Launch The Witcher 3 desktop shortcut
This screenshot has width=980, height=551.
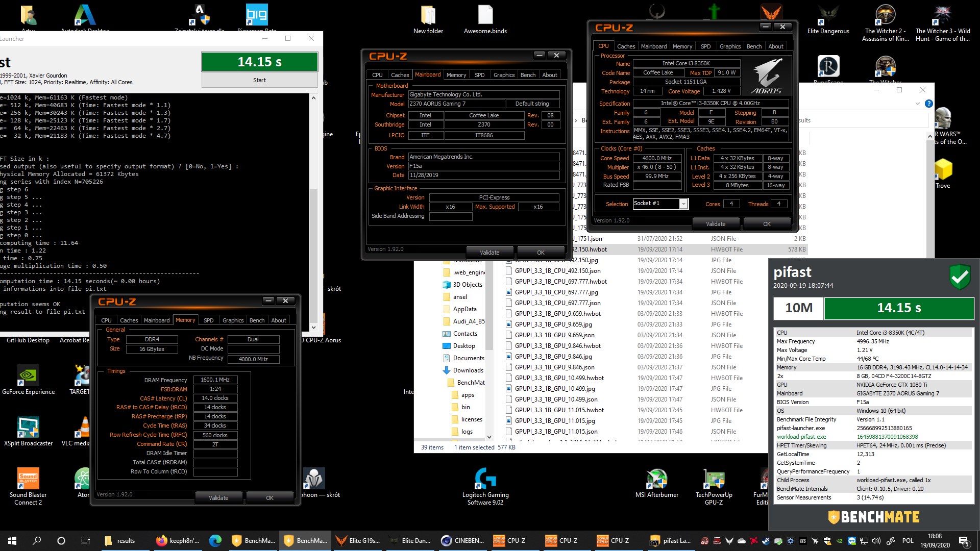point(942,22)
